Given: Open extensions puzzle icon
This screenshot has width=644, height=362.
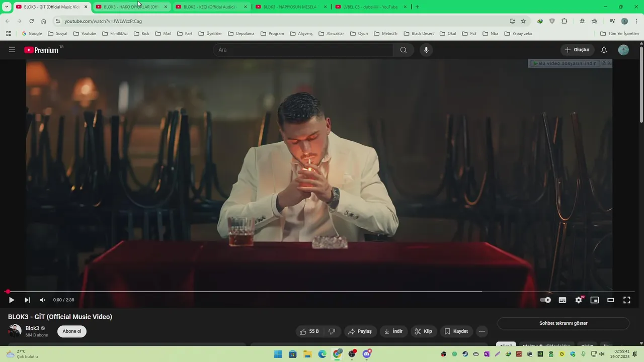Looking at the screenshot, I should [565, 21].
